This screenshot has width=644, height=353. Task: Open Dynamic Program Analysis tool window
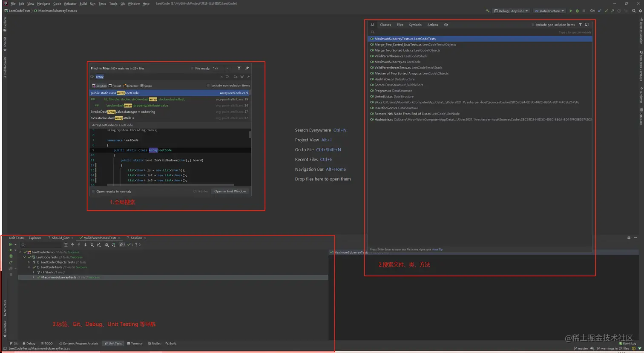[79, 343]
